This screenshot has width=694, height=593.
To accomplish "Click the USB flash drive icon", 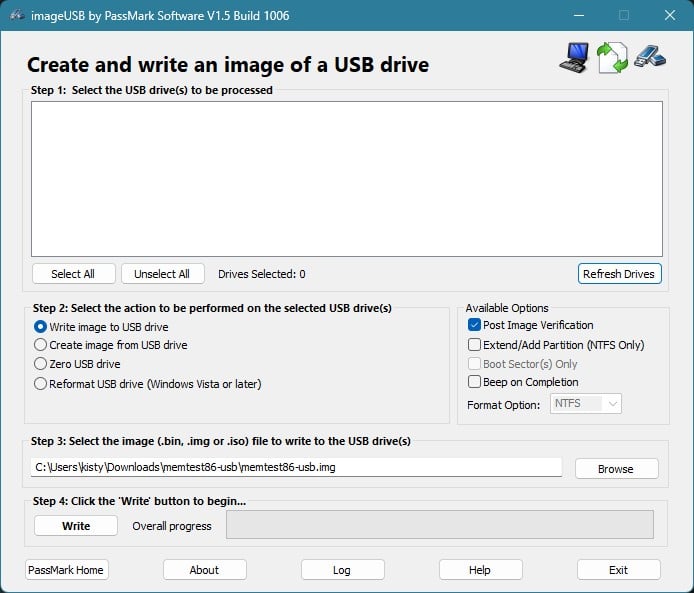I will click(650, 56).
